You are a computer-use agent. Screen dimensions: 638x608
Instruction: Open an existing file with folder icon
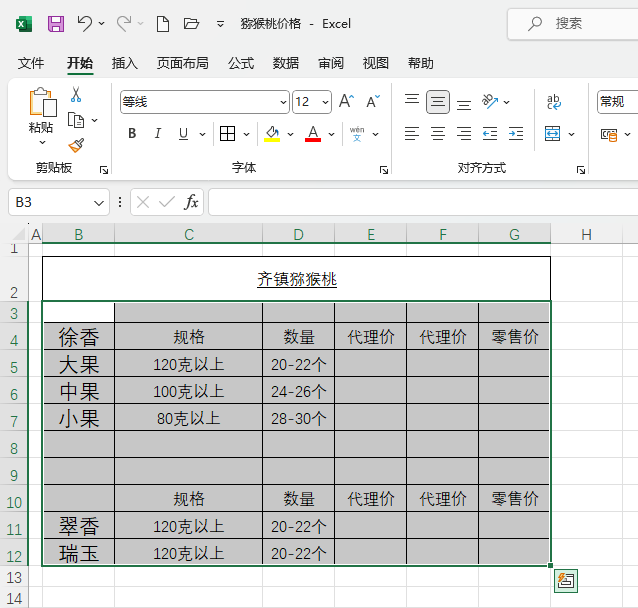(191, 24)
